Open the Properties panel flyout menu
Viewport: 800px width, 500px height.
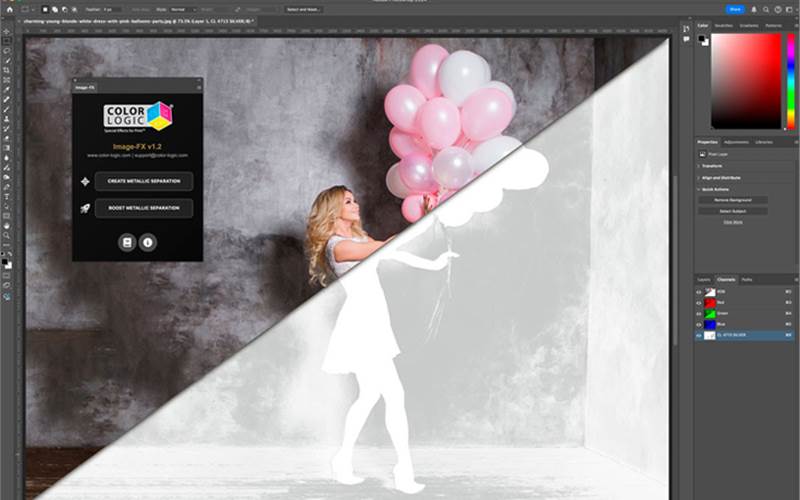click(796, 142)
